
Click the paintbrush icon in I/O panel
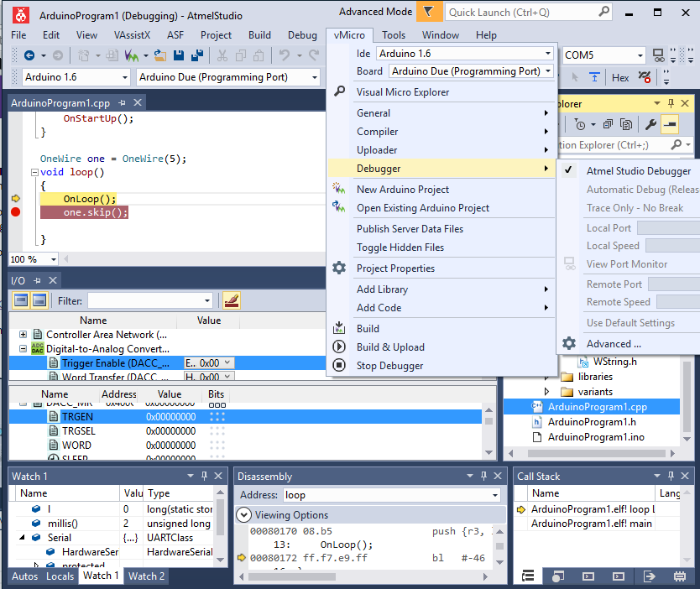(232, 300)
